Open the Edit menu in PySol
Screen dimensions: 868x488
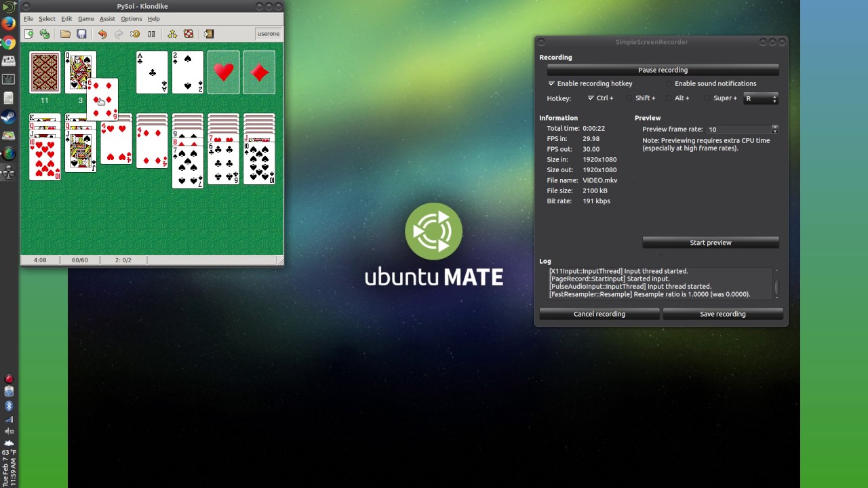pos(66,19)
